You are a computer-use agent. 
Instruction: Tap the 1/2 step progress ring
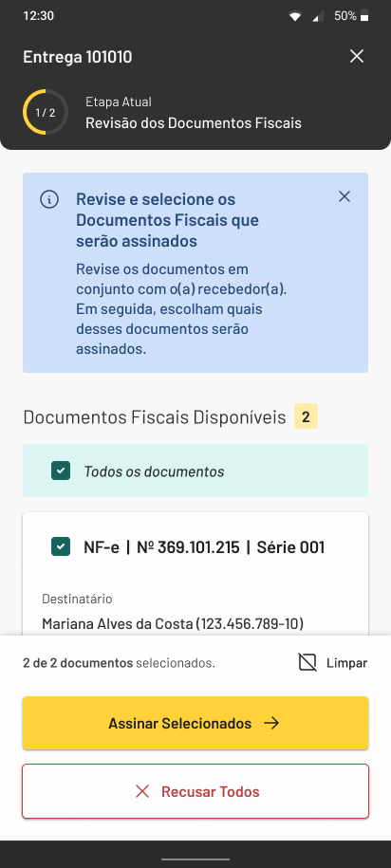[46, 112]
